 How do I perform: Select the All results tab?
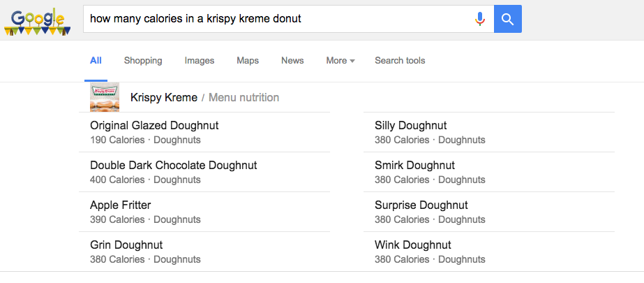(x=96, y=61)
